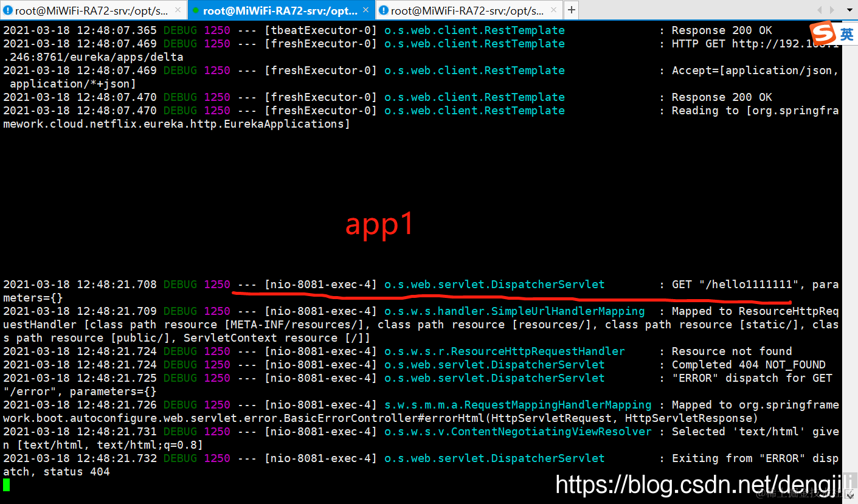
Task: Toggle the 英 language mode indicator
Action: coord(846,33)
